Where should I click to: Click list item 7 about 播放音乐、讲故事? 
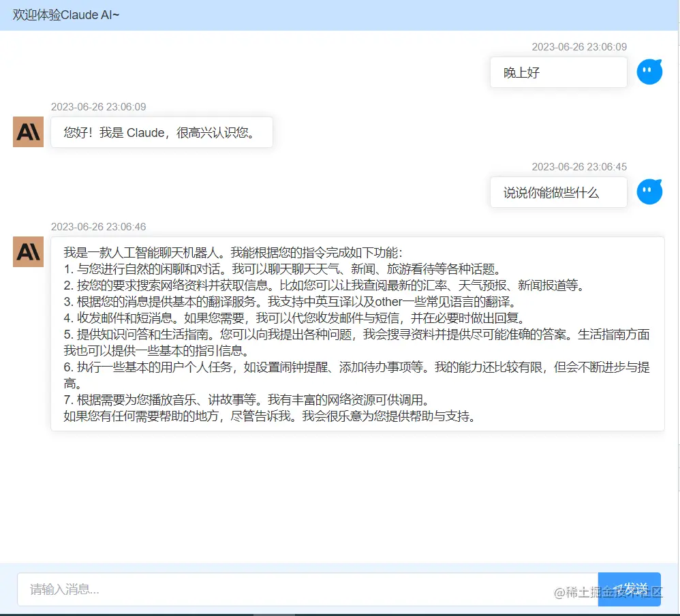point(247,399)
